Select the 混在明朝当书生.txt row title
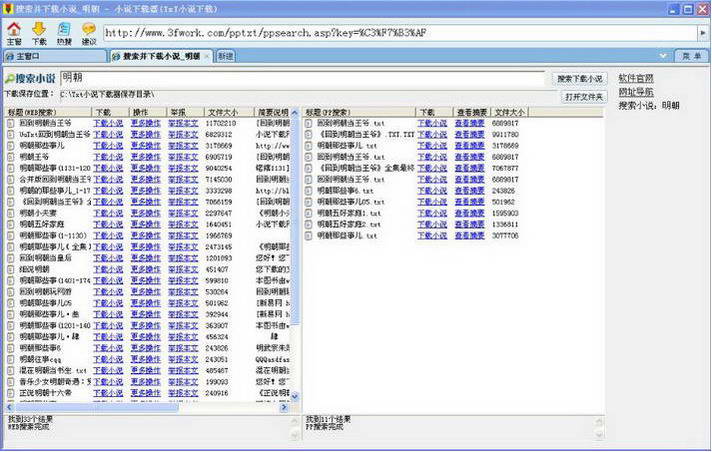 click(53, 370)
